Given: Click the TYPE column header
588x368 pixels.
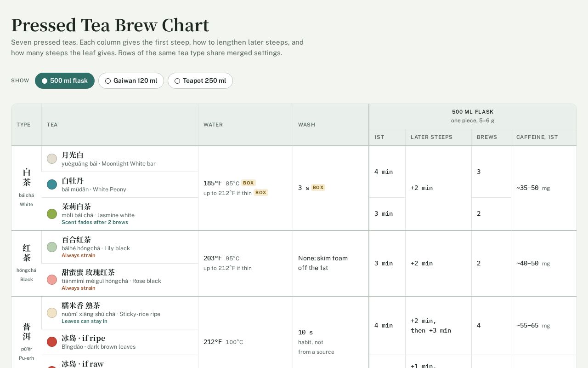Looking at the screenshot, I should tap(27, 125).
